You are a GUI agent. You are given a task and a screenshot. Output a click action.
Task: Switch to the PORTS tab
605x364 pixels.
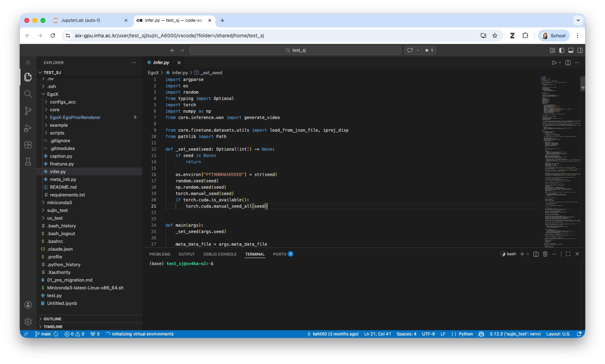[283, 254]
